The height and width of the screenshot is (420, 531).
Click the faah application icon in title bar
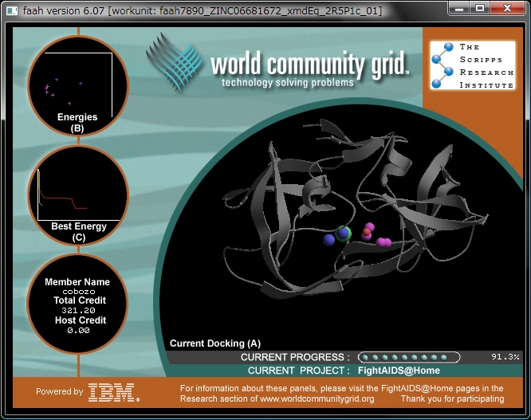[12, 11]
